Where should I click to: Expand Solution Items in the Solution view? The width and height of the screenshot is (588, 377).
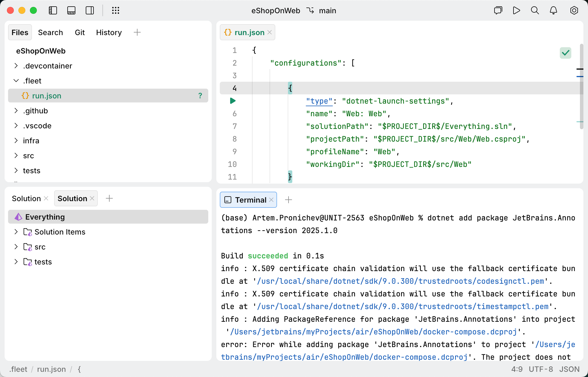click(16, 232)
